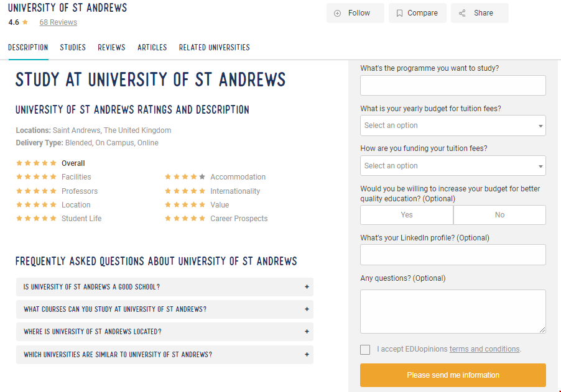Click the plus icon on the location question

click(307, 332)
